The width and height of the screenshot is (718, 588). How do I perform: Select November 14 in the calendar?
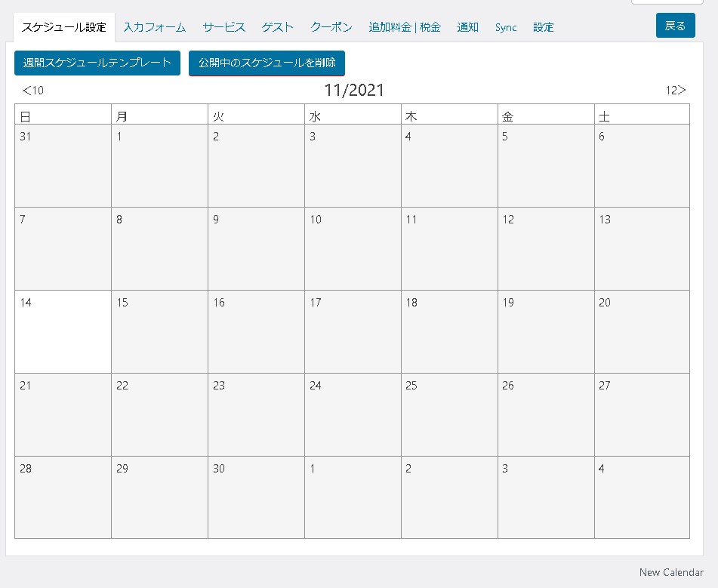(63, 331)
